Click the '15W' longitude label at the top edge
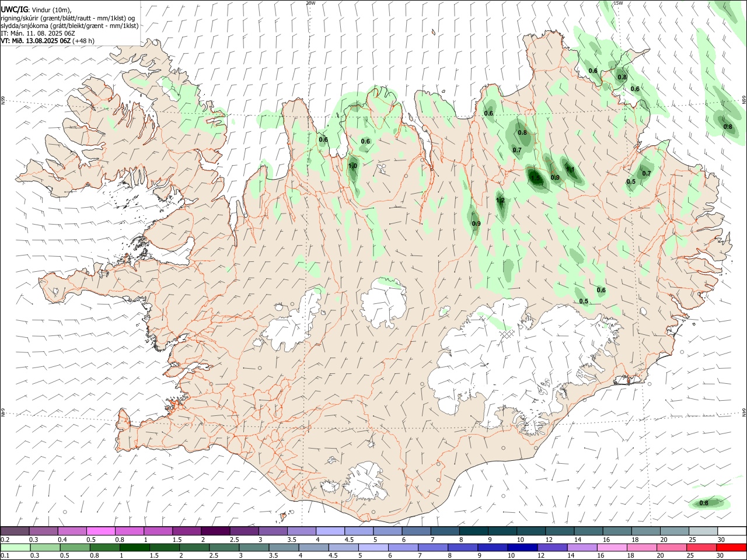This screenshot has height=560, width=747. [618, 3]
